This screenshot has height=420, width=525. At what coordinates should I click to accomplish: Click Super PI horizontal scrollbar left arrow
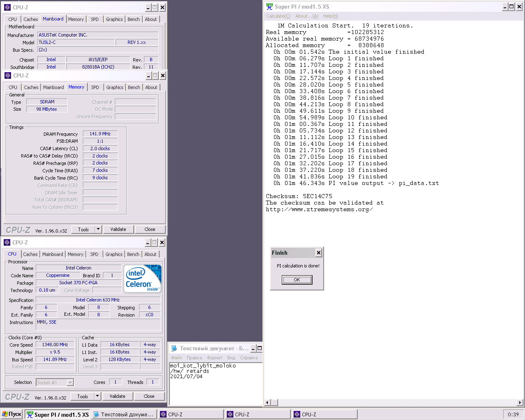pyautogui.click(x=267, y=402)
